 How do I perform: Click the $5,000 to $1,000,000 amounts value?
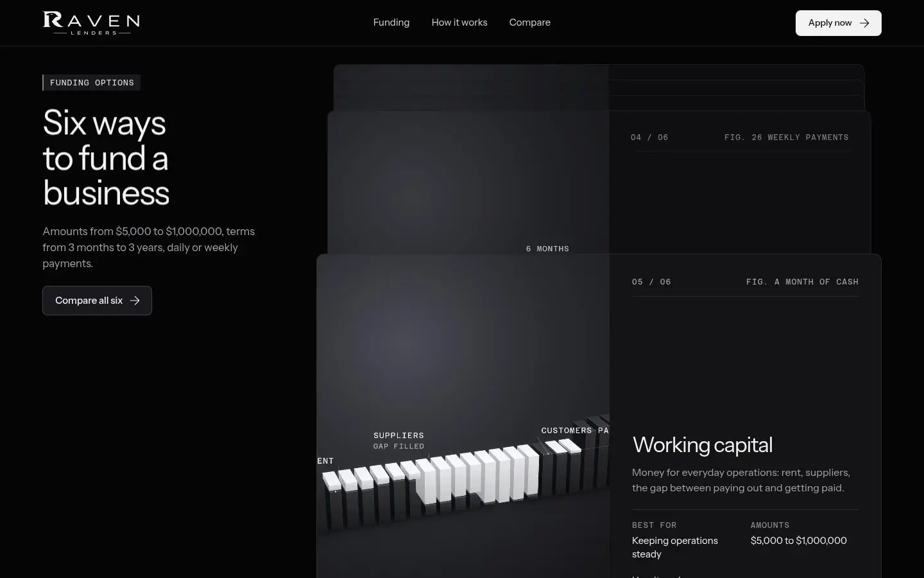(x=798, y=541)
